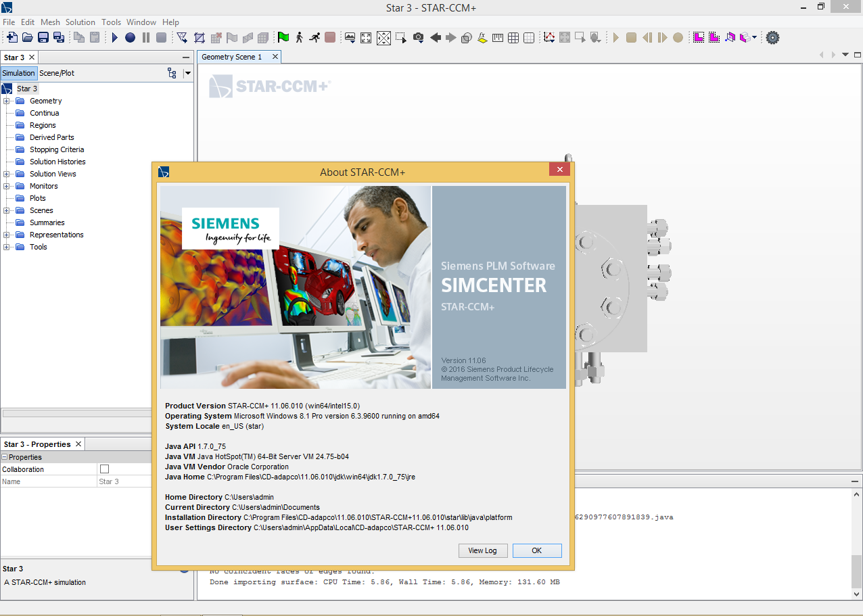
Task: Switch to the Scene/Plot tab
Action: (57, 73)
